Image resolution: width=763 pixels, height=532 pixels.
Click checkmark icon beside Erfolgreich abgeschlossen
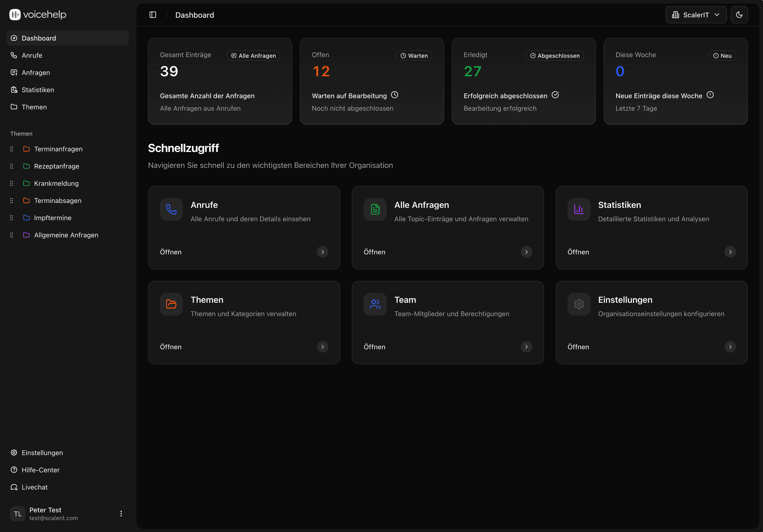555,95
